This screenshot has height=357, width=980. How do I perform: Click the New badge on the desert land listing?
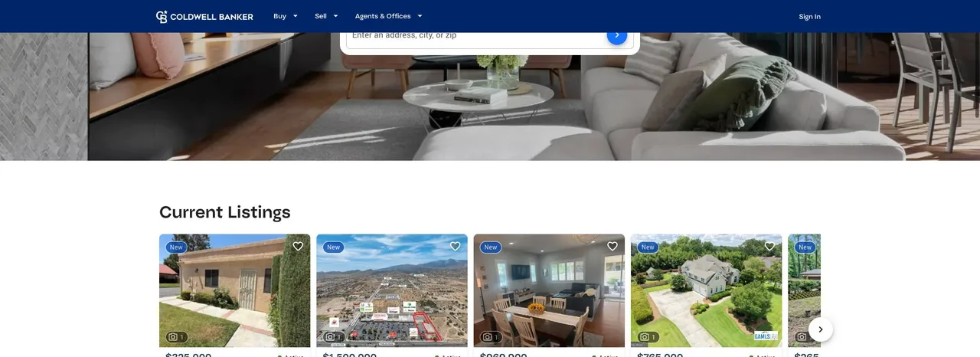(x=334, y=247)
